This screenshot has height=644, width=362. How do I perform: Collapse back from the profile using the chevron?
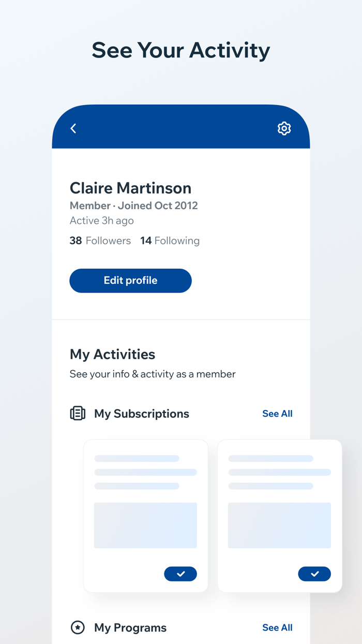[x=73, y=128]
